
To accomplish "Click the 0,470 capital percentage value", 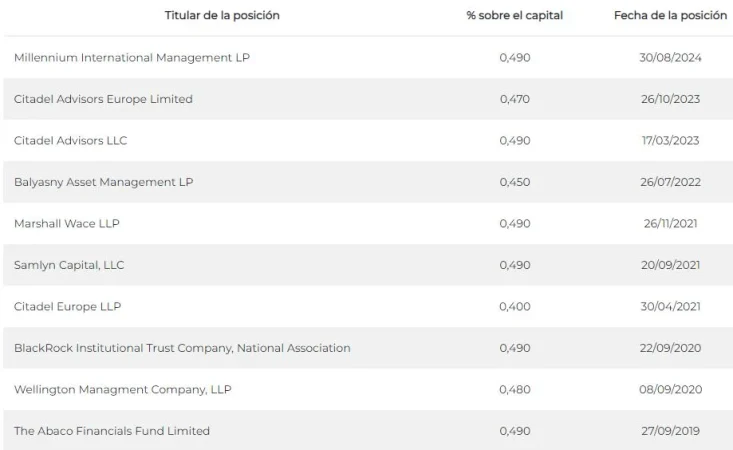I will [514, 99].
